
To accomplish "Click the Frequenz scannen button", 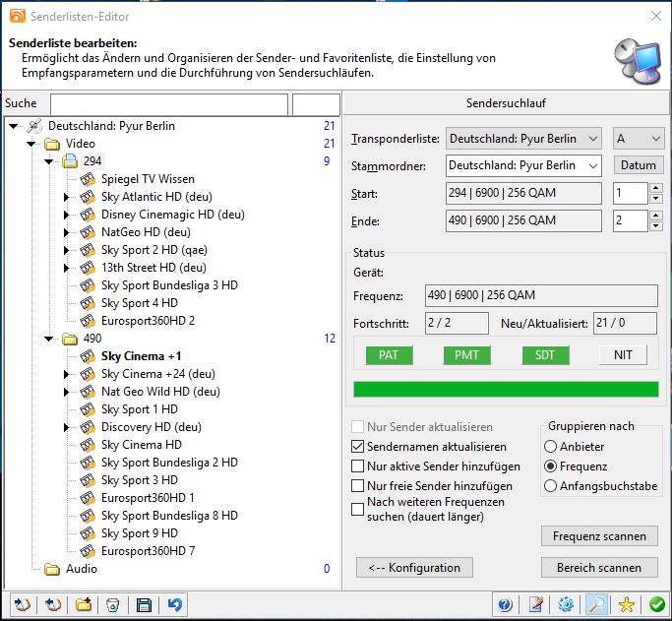I will [599, 536].
